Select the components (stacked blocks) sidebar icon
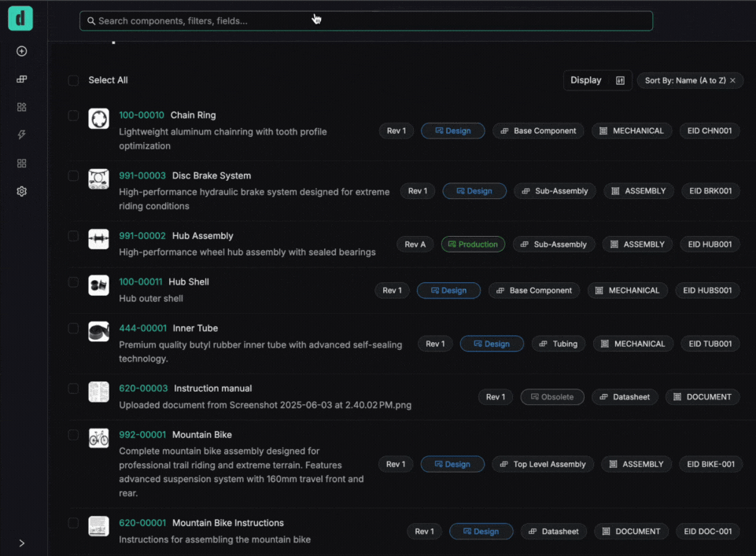 [x=21, y=79]
